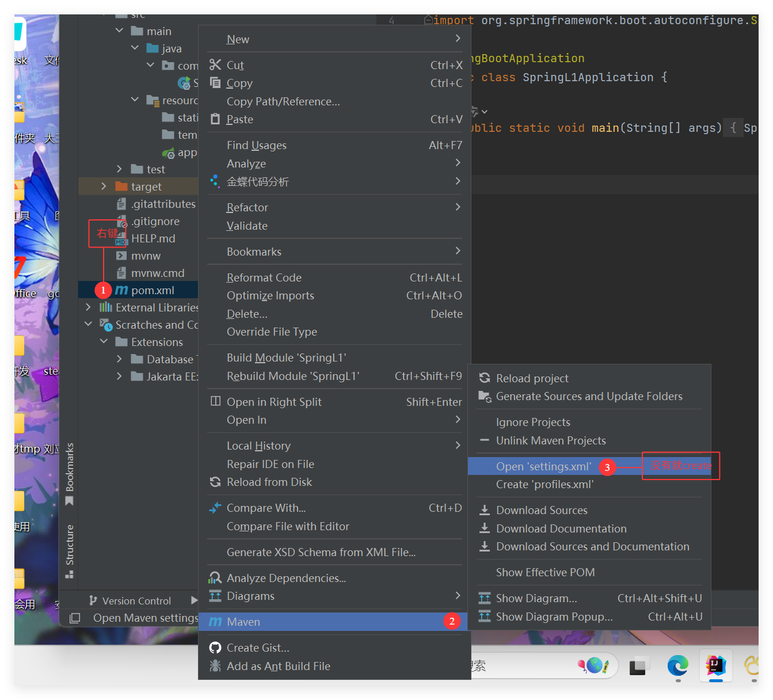Choose Reformat Code
The height and width of the screenshot is (700, 773).
(x=334, y=277)
